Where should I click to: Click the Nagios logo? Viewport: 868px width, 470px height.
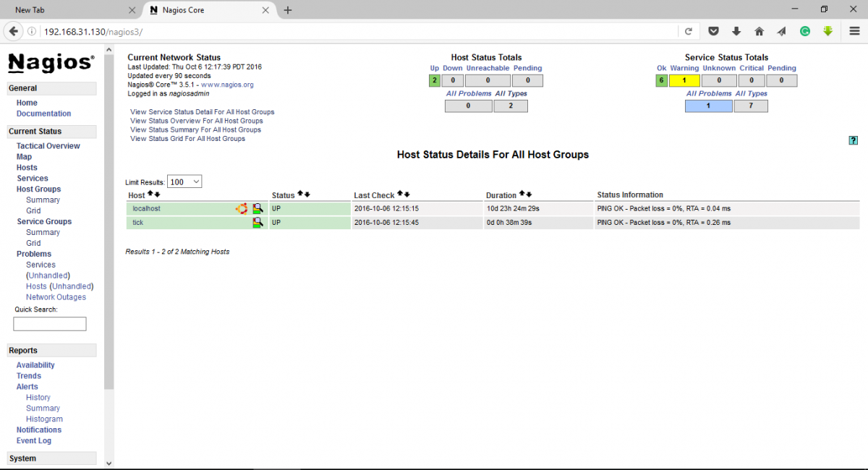[51, 63]
